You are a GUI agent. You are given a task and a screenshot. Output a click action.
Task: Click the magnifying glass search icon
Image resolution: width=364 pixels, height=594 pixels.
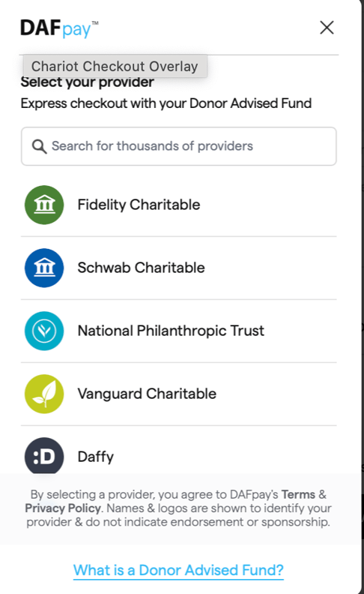pos(40,146)
